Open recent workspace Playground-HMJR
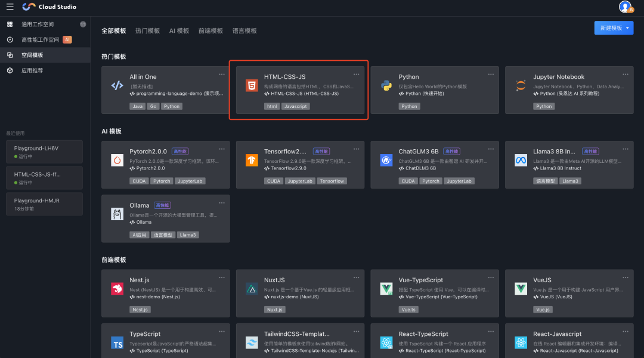 (x=44, y=204)
